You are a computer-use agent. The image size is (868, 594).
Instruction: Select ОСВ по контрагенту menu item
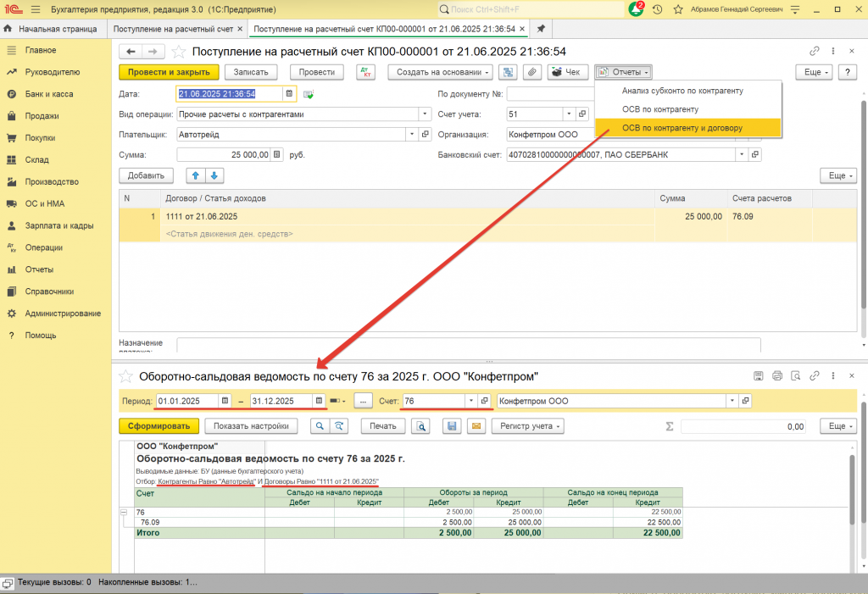click(x=660, y=109)
